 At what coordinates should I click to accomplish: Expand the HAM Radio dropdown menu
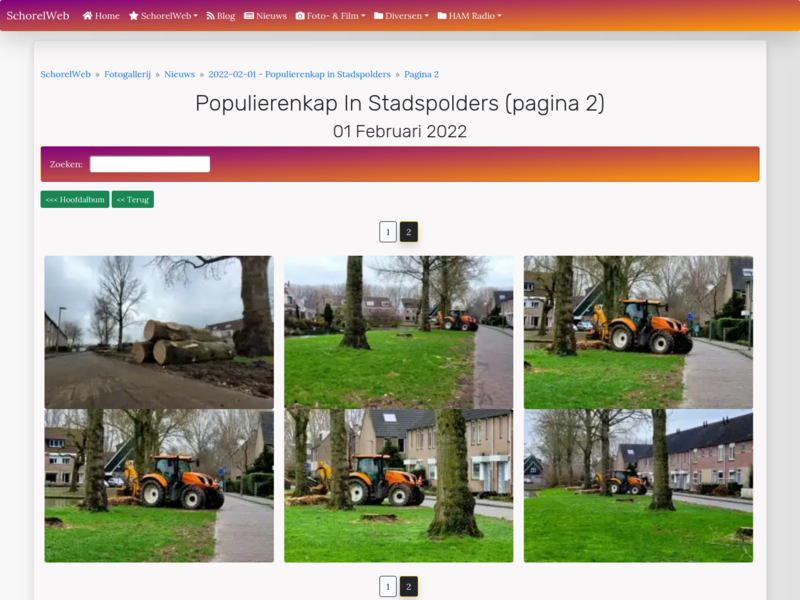tap(469, 16)
